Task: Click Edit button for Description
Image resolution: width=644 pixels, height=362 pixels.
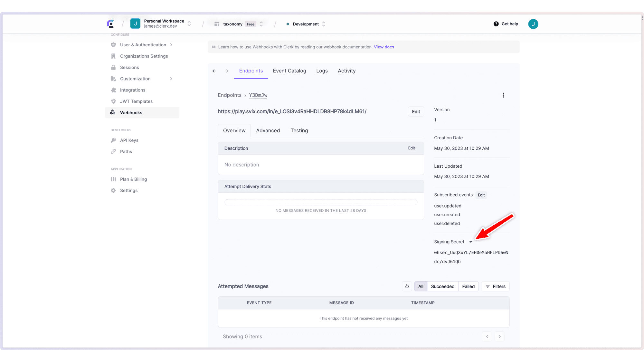Action: (411, 148)
